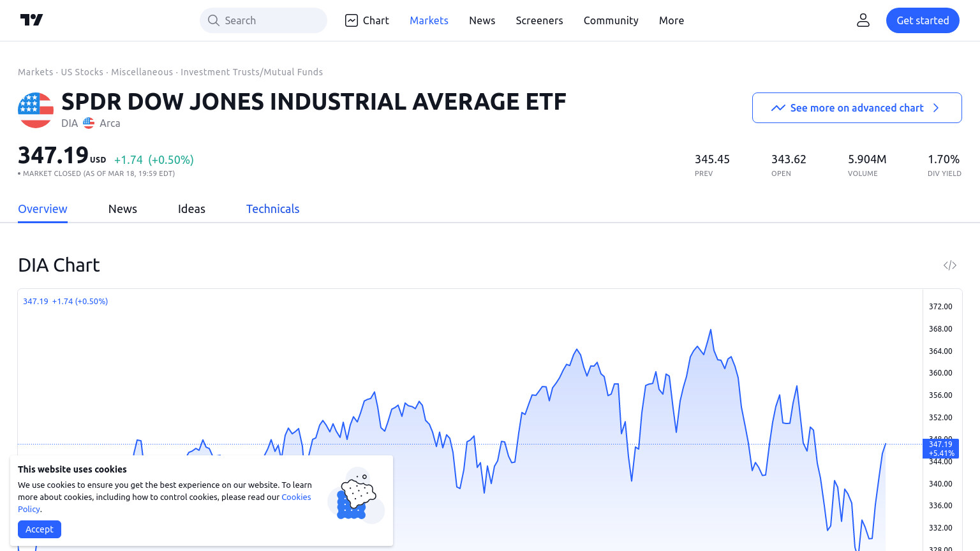Switch to the Technicals tab
980x551 pixels.
point(272,209)
